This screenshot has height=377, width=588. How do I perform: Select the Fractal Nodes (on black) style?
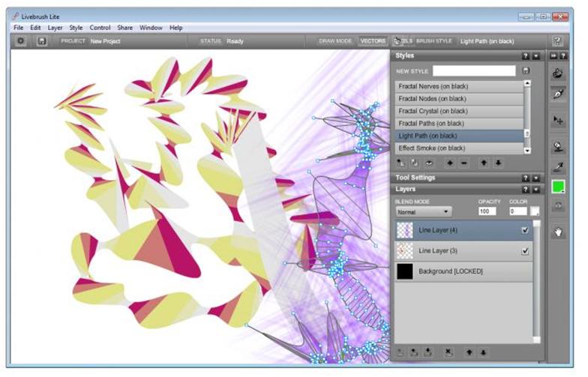(459, 99)
